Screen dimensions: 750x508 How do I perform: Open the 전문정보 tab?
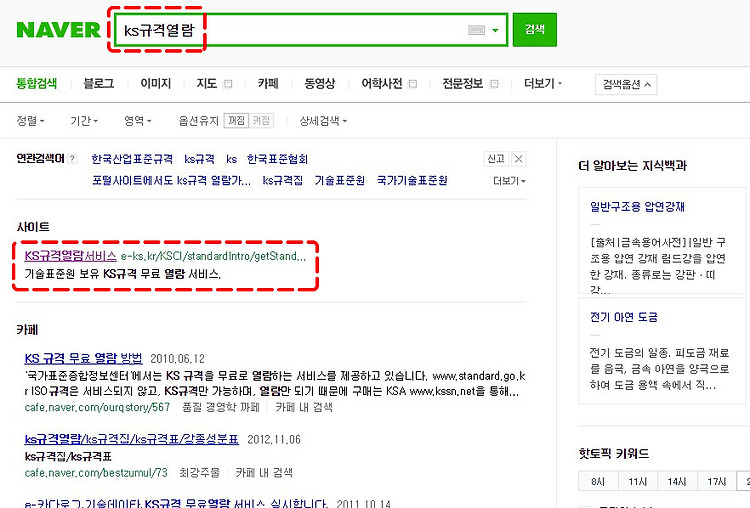click(463, 84)
